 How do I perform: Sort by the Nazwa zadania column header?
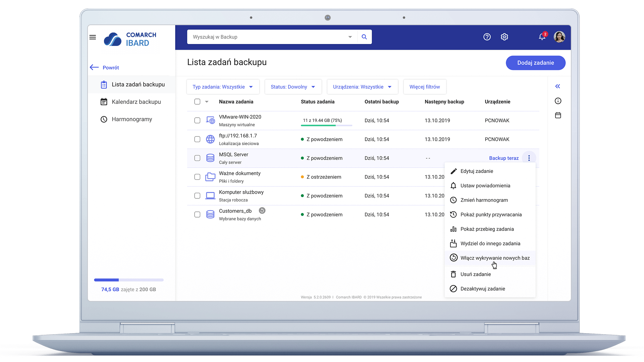point(236,102)
